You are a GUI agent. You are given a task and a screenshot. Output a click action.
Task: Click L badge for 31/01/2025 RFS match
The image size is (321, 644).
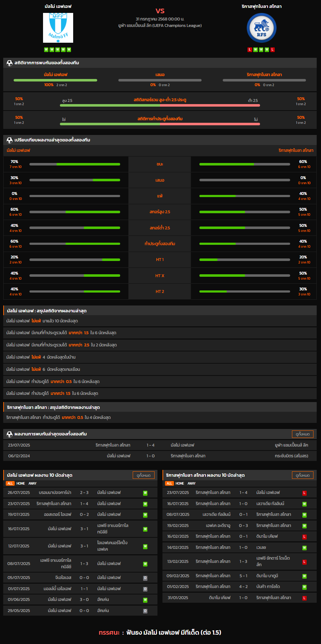305,598
